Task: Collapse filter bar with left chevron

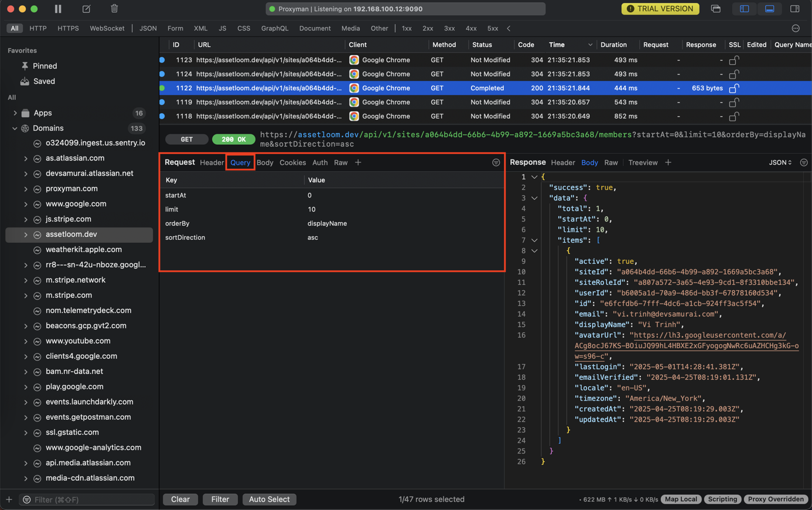Action: 509,28
